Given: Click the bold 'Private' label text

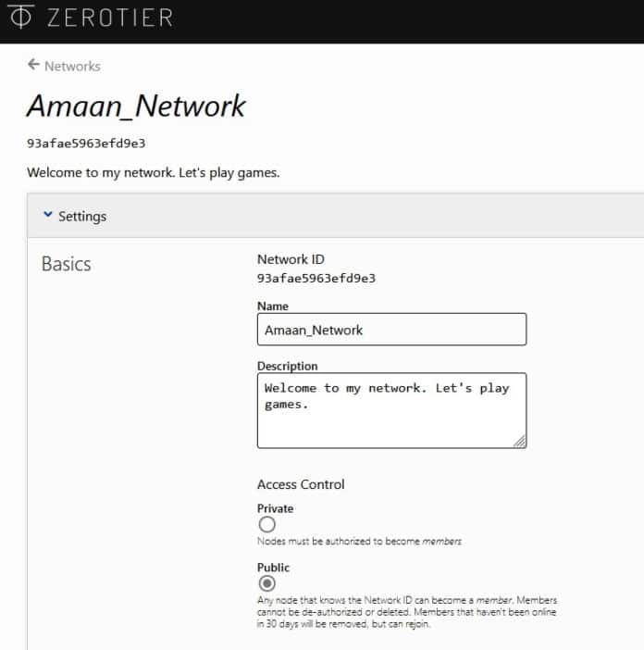Looking at the screenshot, I should (275, 508).
